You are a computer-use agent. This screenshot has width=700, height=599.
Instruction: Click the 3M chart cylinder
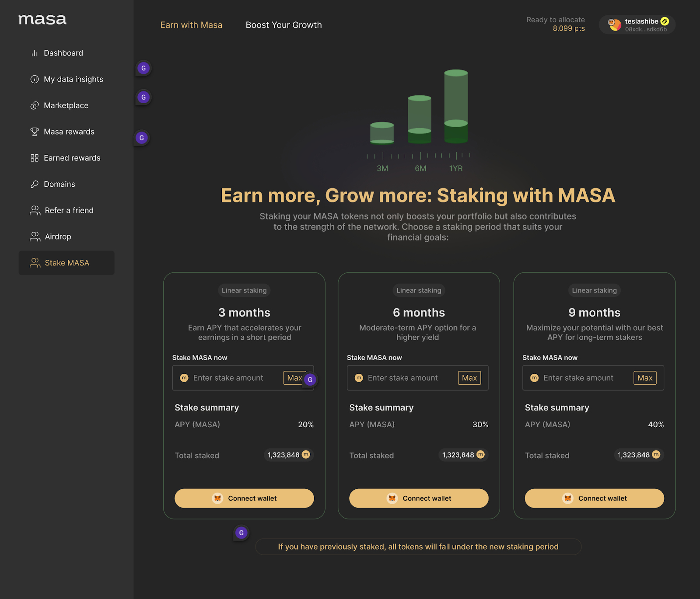382,133
